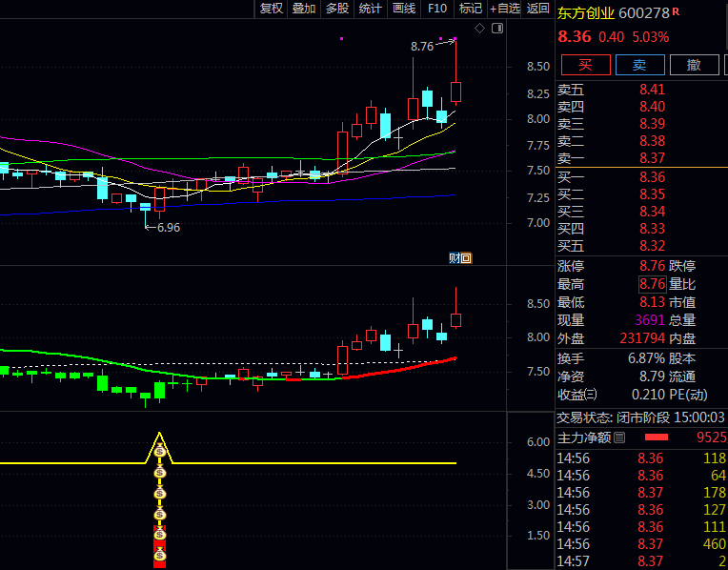
Task: Click the current price 8.36 header
Action: (575, 37)
